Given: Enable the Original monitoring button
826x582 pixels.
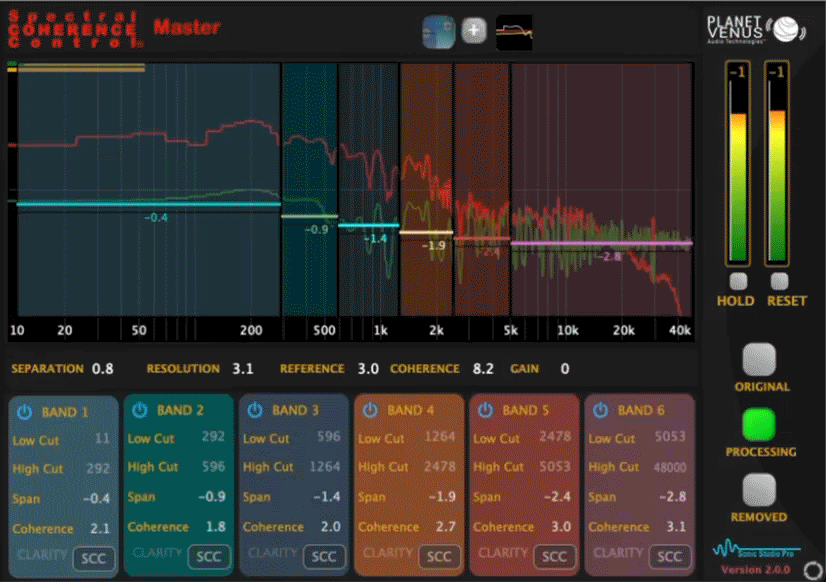Looking at the screenshot, I should [761, 359].
